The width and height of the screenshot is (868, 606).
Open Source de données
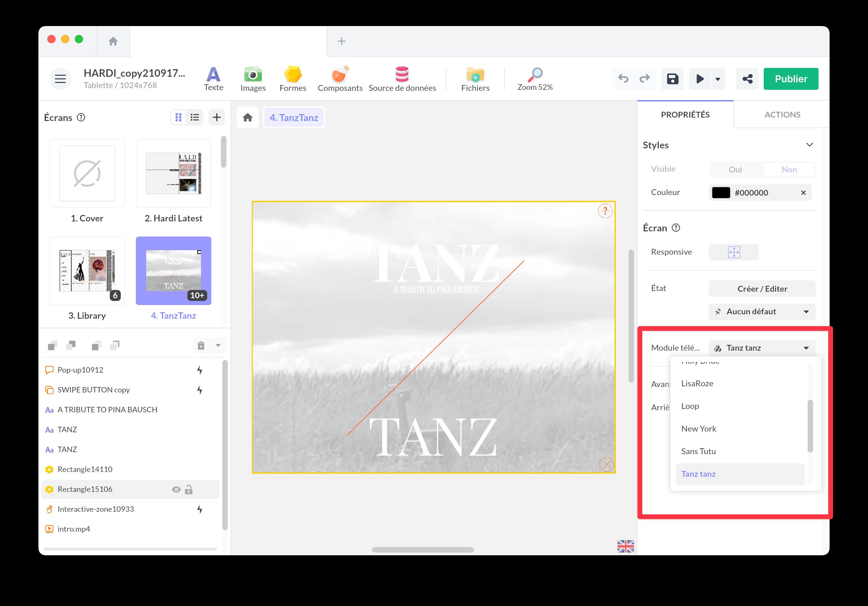point(402,78)
